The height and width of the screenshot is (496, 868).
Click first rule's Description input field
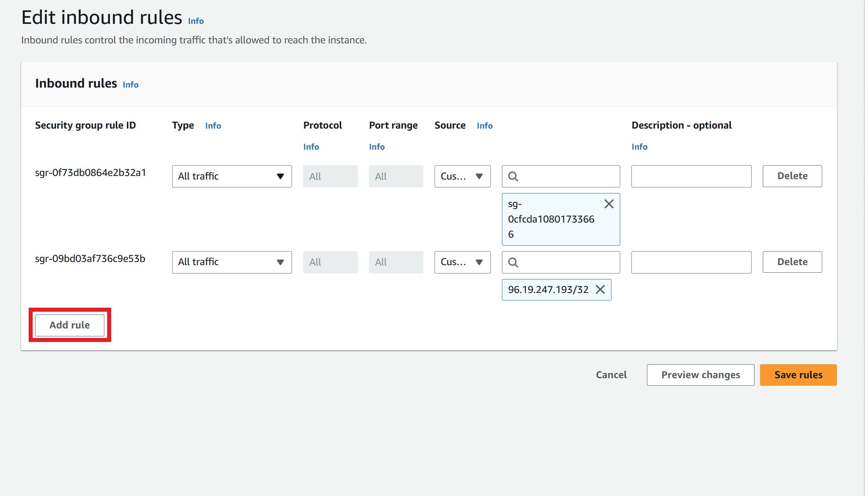(x=691, y=176)
